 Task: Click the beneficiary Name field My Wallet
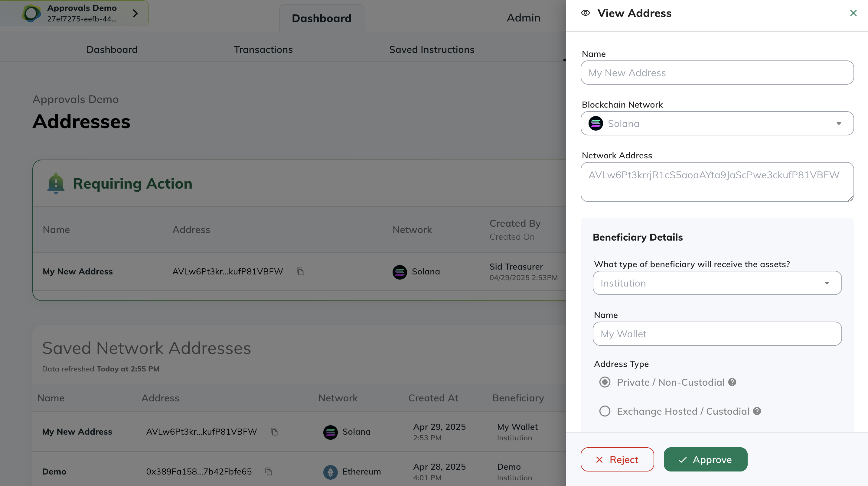(x=717, y=334)
